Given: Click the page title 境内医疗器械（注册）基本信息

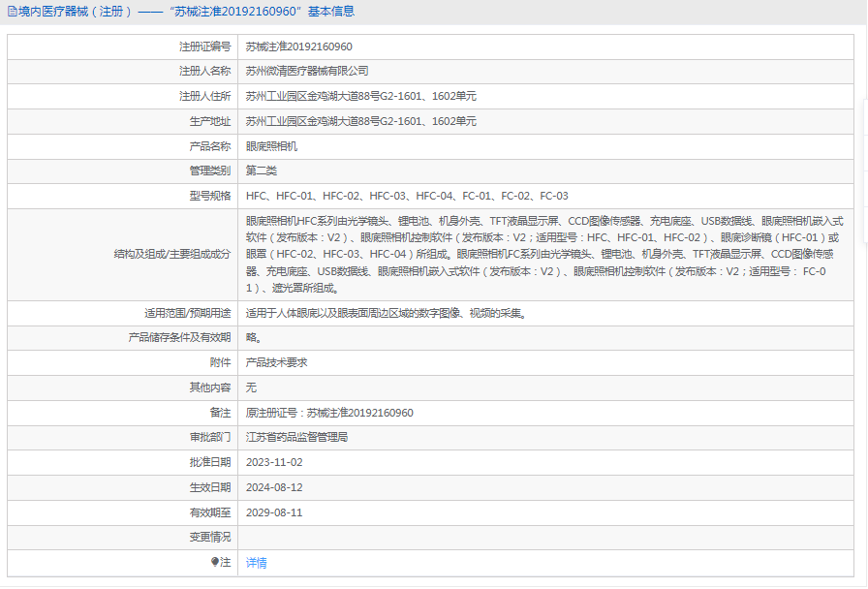Looking at the screenshot, I should (186, 12).
